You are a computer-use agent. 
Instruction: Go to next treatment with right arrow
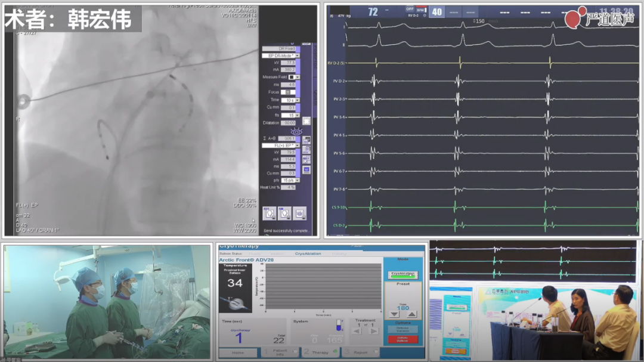(374, 330)
